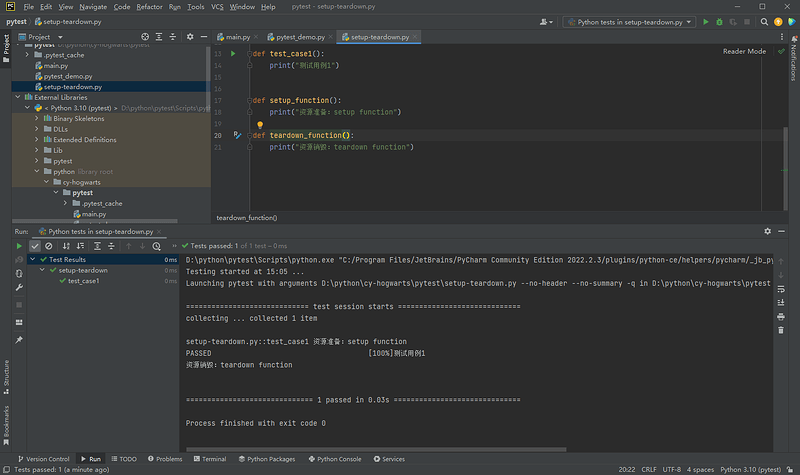Image resolution: width=800 pixels, height=475 pixels.
Task: Expand .pytest_cache folder in project
Action: click(27, 55)
